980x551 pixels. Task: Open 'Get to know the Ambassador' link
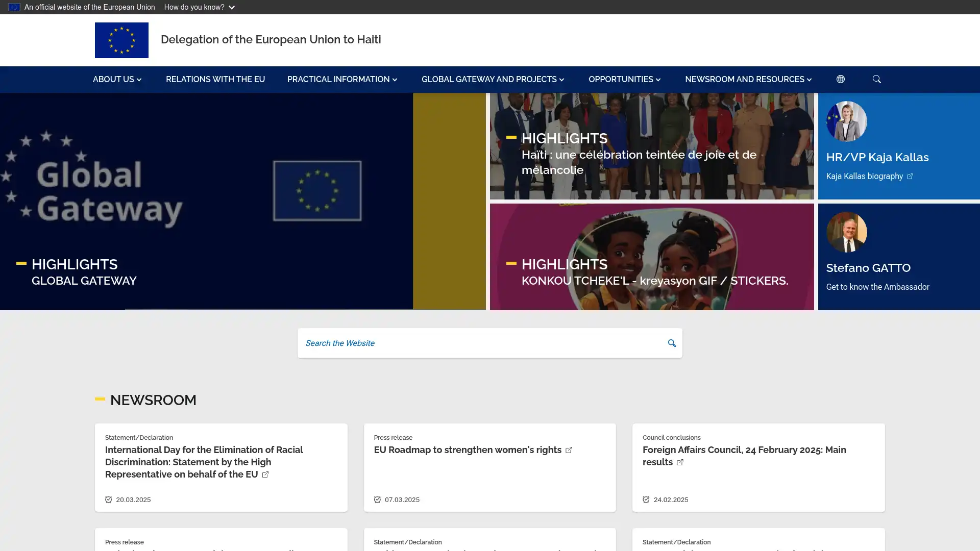877,287
